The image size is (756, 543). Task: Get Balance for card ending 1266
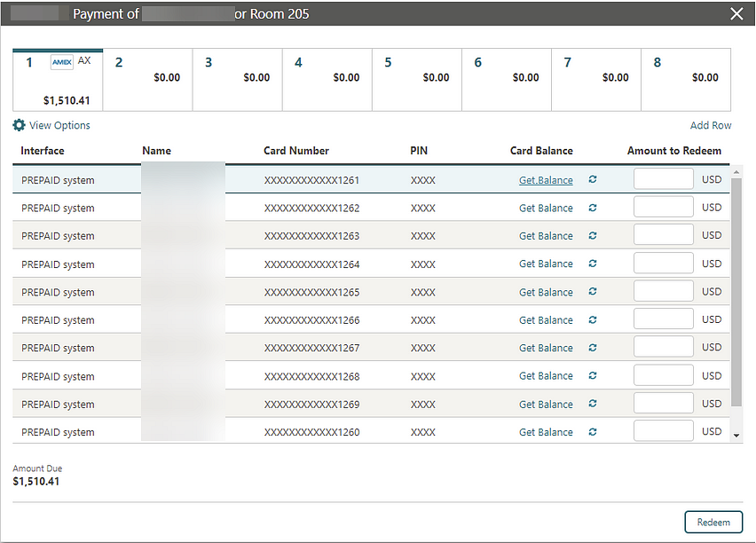pyautogui.click(x=546, y=320)
